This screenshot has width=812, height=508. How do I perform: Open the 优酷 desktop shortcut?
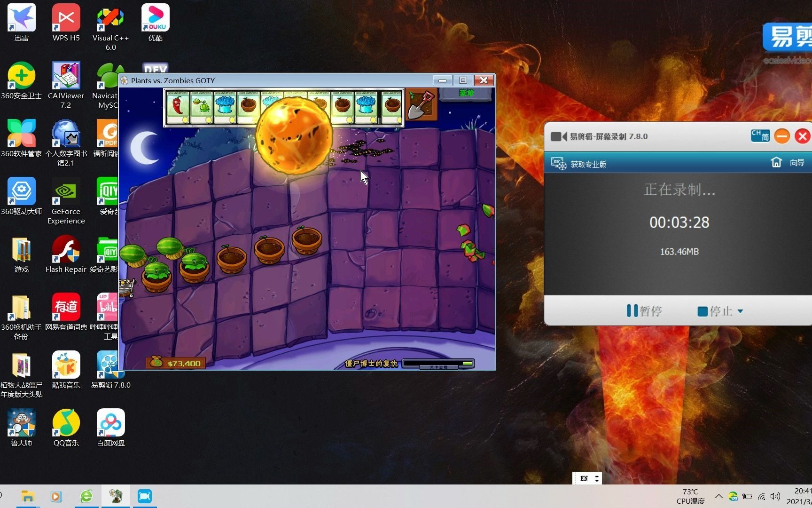(x=156, y=23)
